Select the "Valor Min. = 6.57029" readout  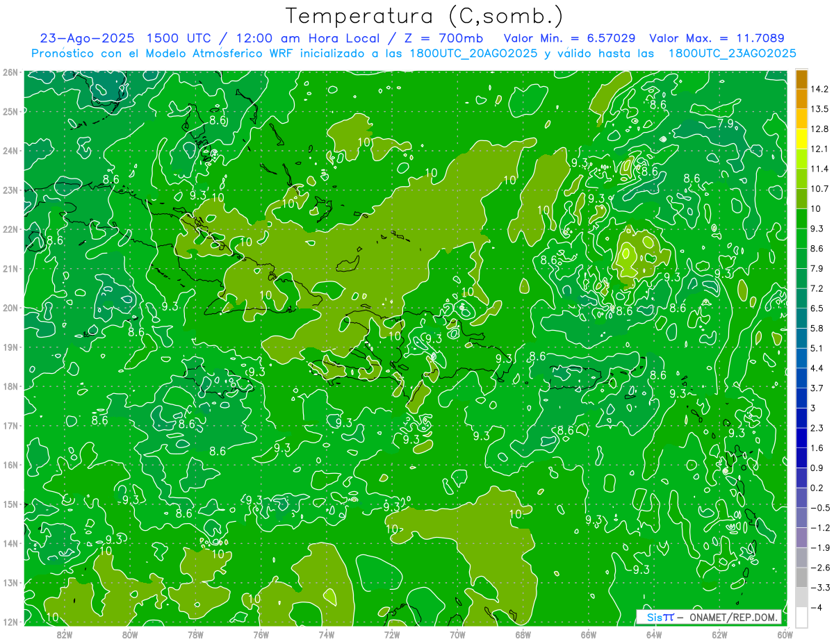(x=571, y=38)
